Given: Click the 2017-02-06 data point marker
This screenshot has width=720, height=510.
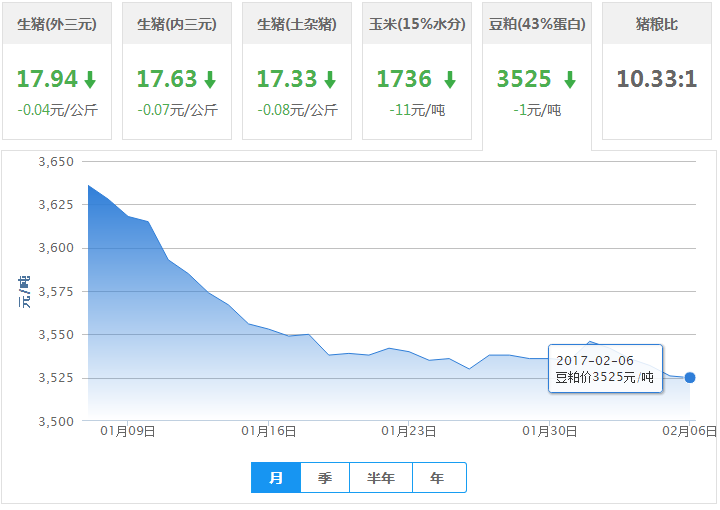Looking at the screenshot, I should (690, 378).
